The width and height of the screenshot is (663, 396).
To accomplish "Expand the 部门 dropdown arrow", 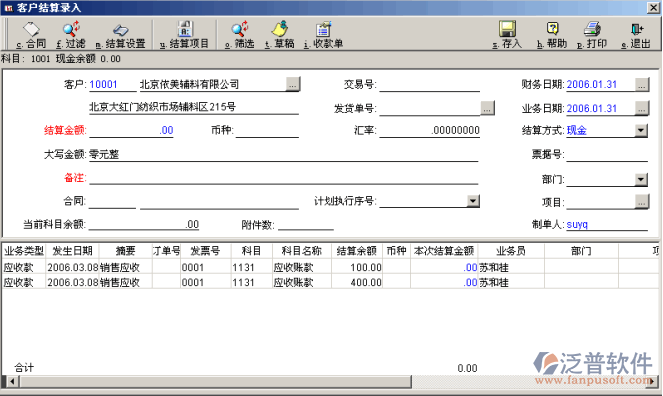I will click(x=641, y=180).
